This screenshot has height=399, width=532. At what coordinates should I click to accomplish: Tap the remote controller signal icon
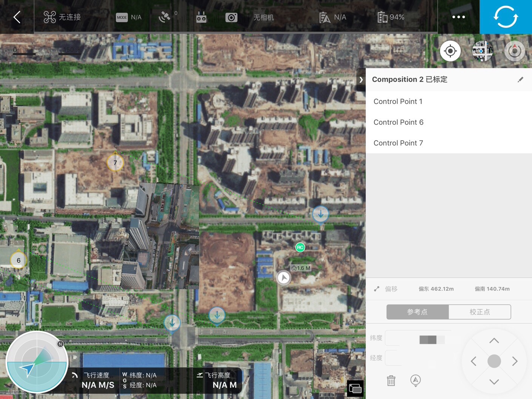click(201, 17)
